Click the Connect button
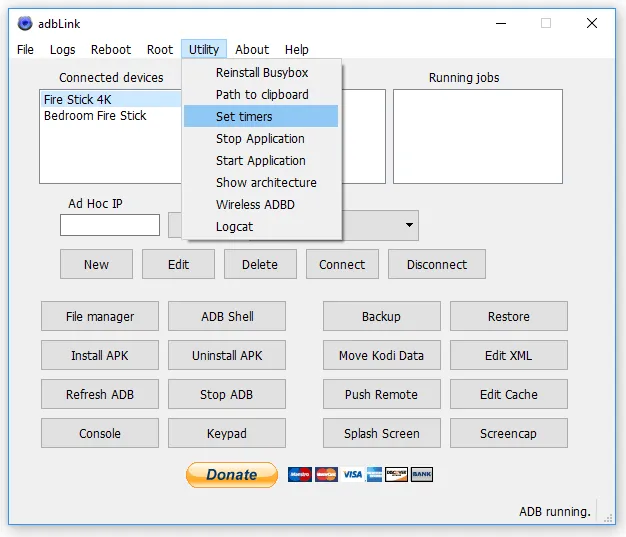 coord(342,264)
